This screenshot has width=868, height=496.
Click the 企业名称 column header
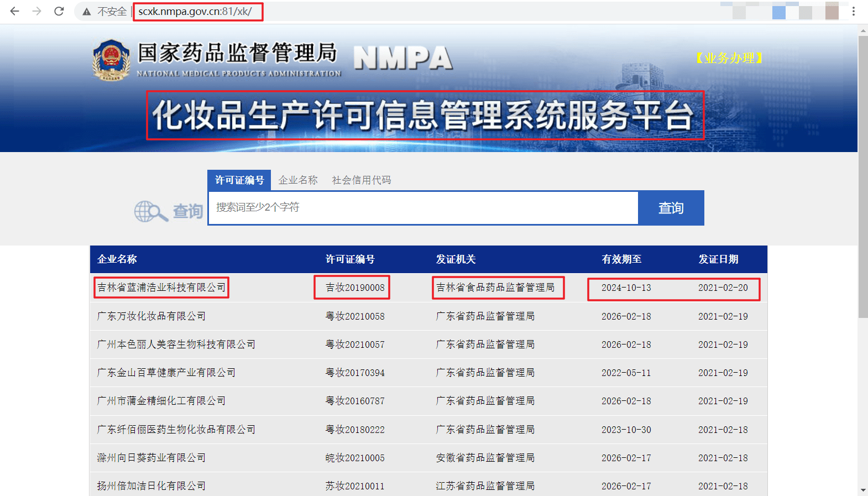pyautogui.click(x=117, y=259)
